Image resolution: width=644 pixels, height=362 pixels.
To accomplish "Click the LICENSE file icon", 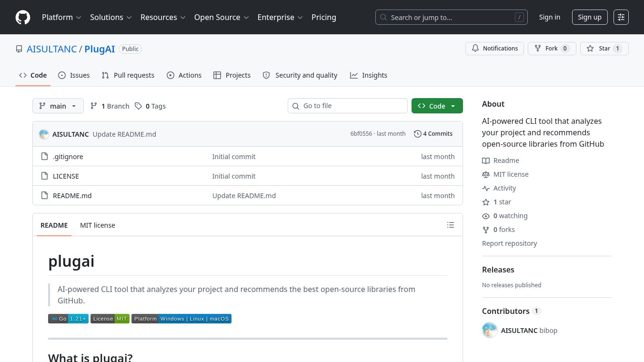I will pos(44,176).
